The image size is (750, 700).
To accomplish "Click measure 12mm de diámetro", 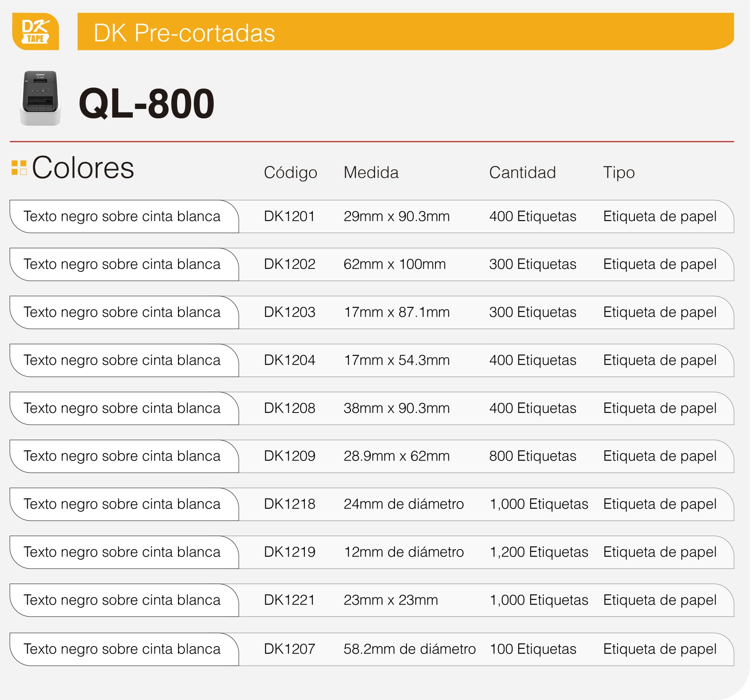I will (x=404, y=553).
